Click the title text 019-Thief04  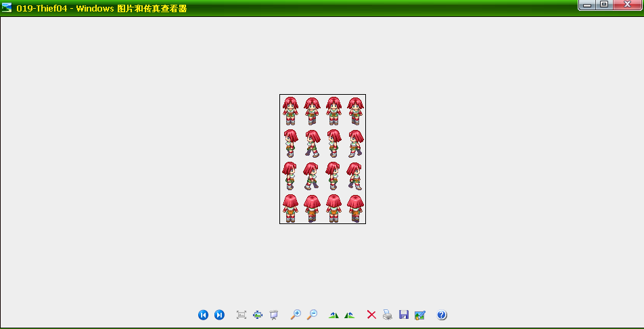click(x=42, y=8)
